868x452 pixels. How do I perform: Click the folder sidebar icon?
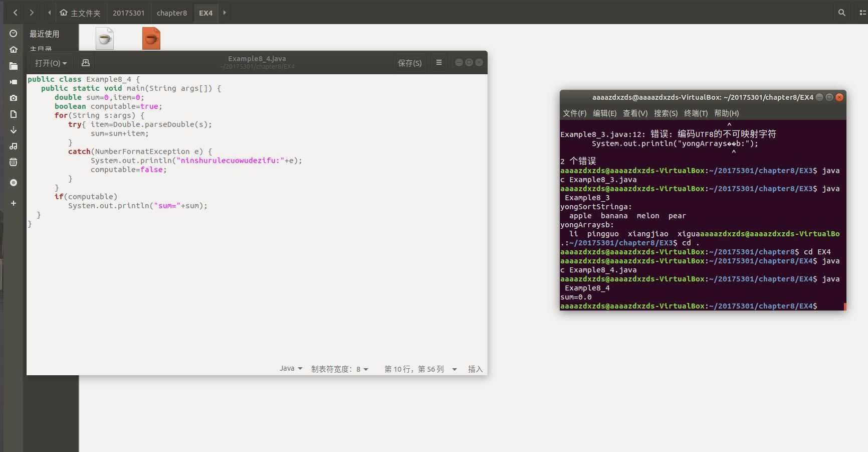click(x=14, y=66)
